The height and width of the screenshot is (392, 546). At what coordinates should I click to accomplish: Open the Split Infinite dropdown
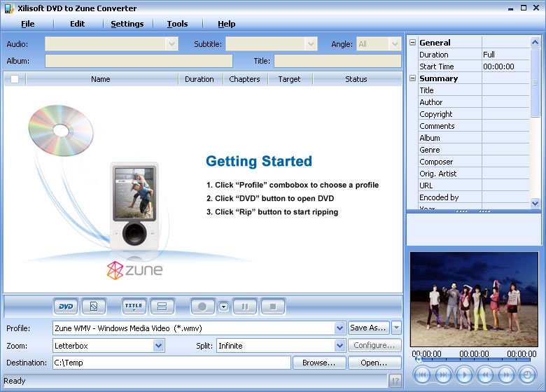(x=339, y=345)
